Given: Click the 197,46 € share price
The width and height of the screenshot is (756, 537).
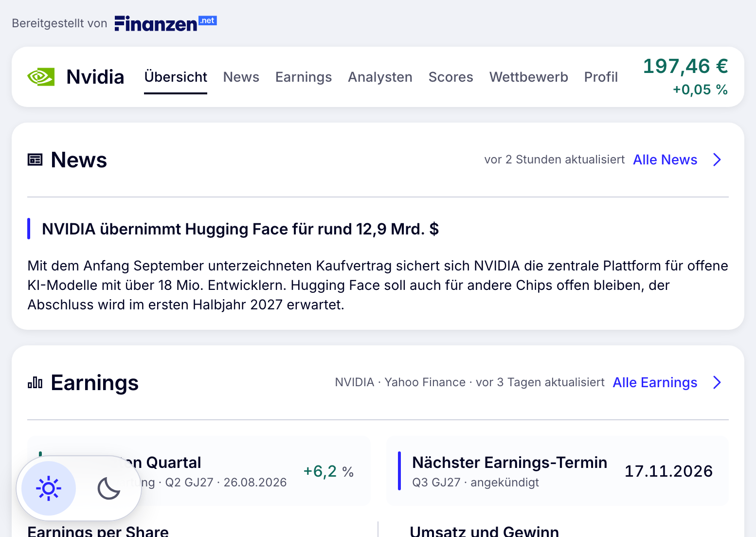Looking at the screenshot, I should coord(685,66).
